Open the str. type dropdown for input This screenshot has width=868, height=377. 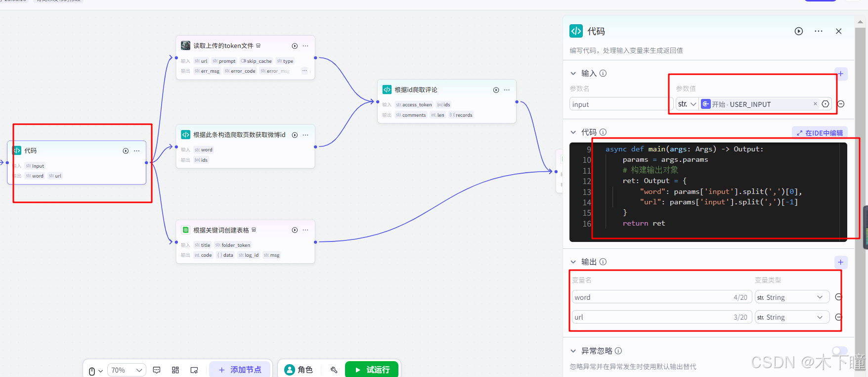[x=687, y=104]
